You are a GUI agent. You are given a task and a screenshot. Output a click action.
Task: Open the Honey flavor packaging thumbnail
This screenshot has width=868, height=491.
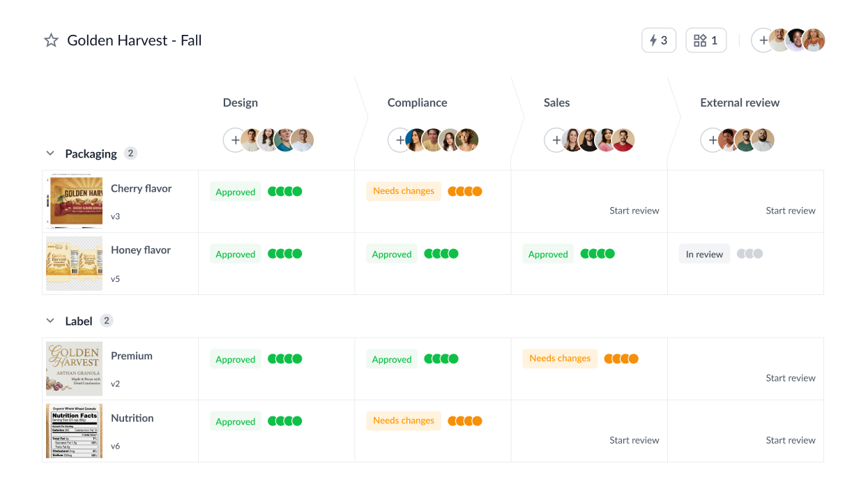click(x=75, y=264)
